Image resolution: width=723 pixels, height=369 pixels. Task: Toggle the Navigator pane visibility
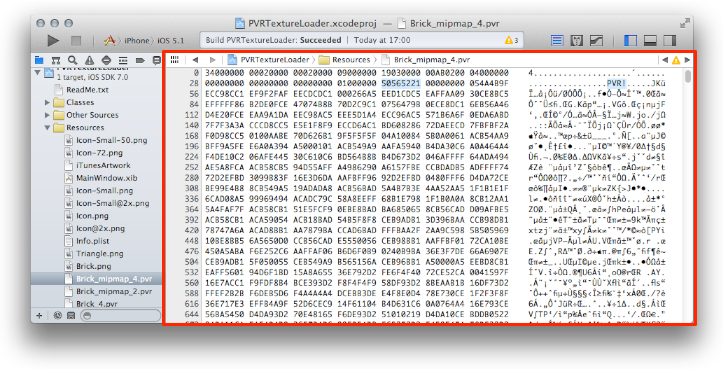coord(630,41)
